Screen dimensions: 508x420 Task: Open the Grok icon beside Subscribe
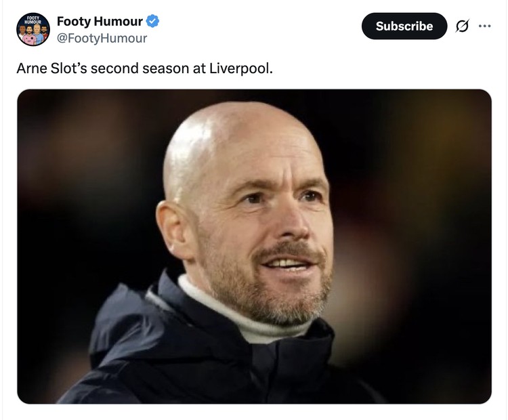(x=463, y=26)
